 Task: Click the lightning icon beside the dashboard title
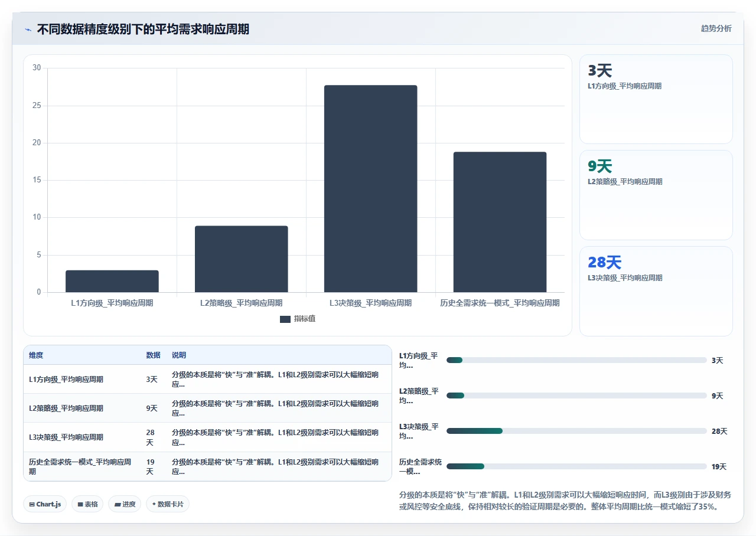coord(28,29)
